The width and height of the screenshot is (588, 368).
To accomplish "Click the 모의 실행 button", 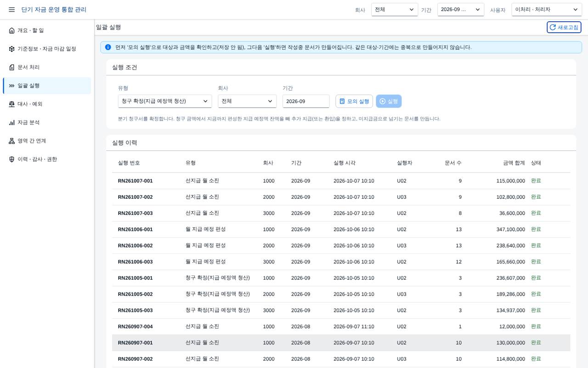I will tap(354, 101).
